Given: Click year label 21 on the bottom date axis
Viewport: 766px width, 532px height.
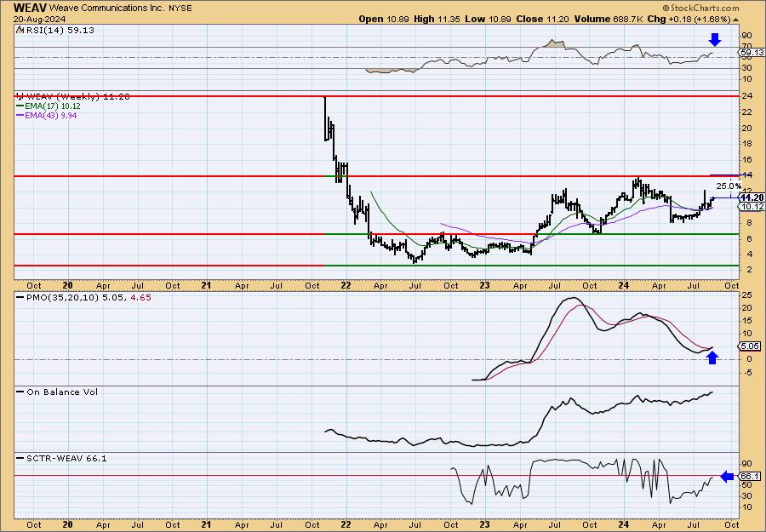Looking at the screenshot, I should tap(206, 524).
